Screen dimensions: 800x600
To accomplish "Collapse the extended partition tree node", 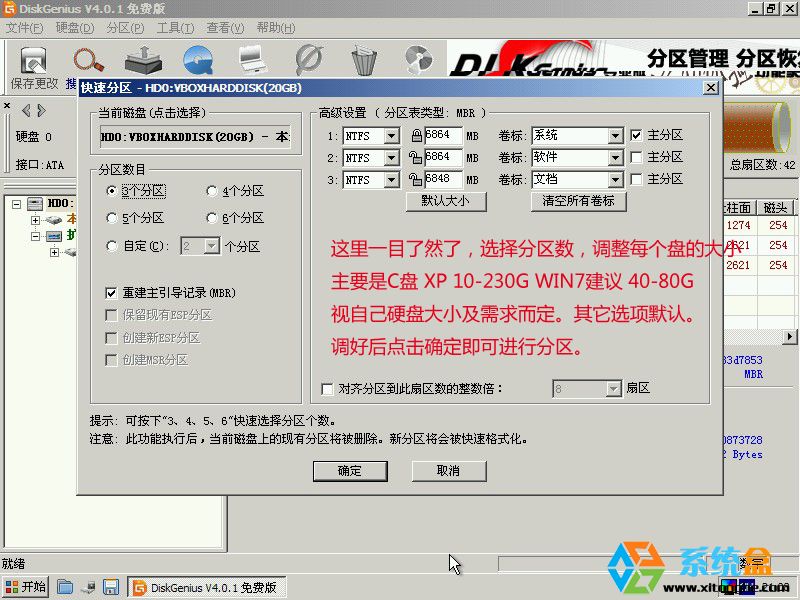I will [35, 236].
